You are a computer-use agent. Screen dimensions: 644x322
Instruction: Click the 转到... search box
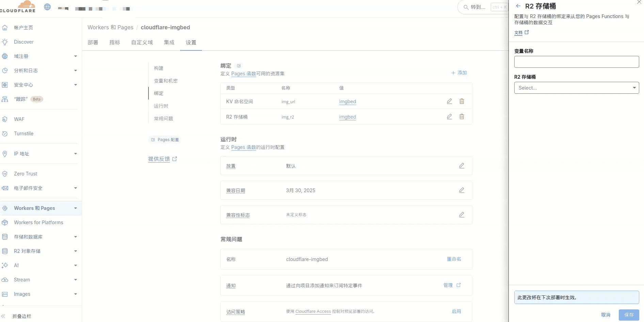[483, 7]
